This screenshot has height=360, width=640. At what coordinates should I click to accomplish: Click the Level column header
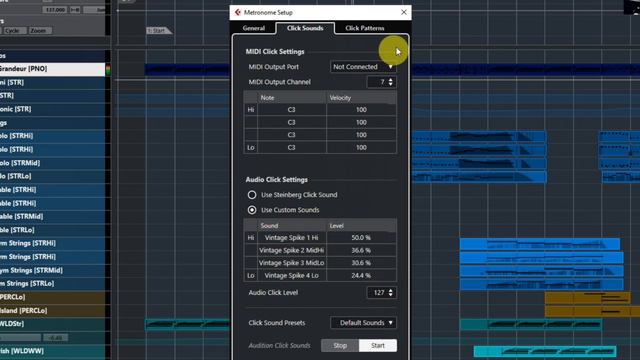pyautogui.click(x=361, y=226)
